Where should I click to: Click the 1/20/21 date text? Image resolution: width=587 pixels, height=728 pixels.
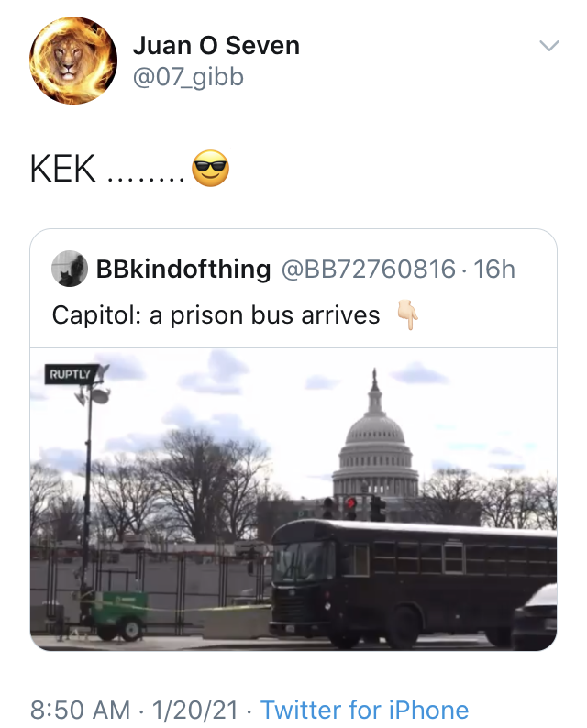[195, 710]
